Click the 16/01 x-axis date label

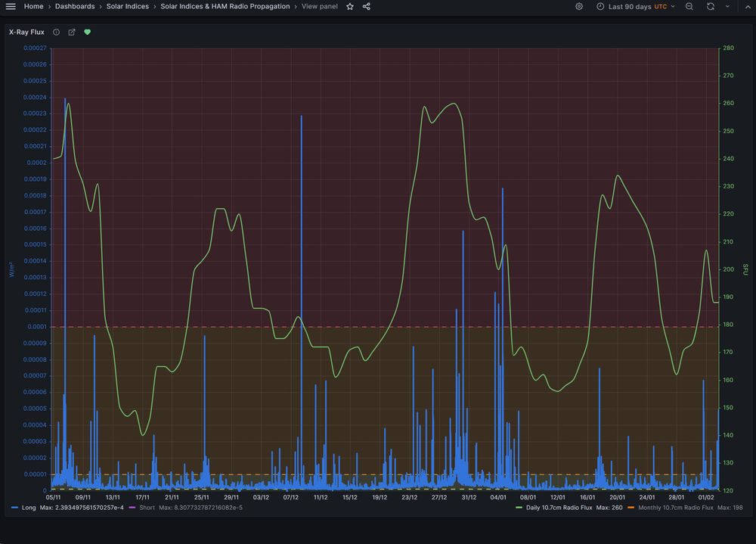click(x=587, y=497)
